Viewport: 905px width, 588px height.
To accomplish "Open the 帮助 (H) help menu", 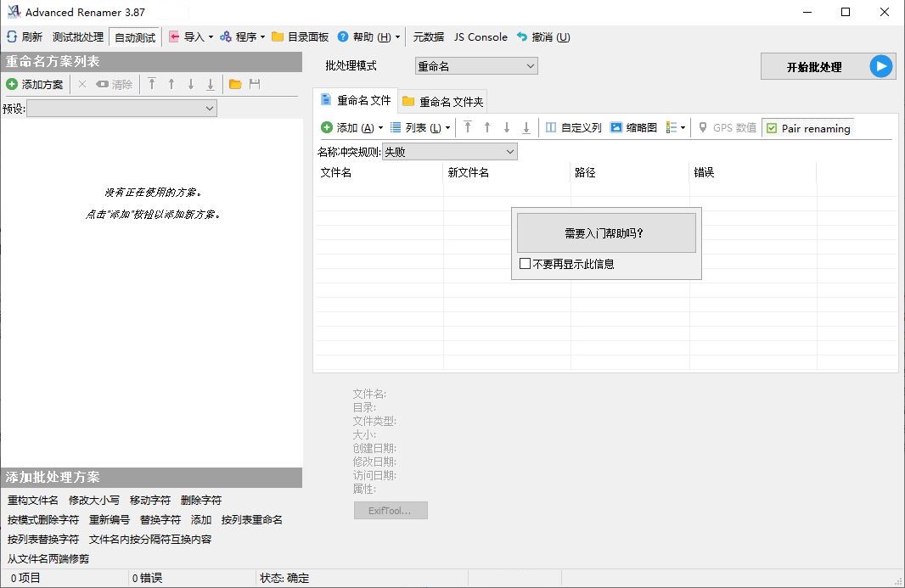I will [x=368, y=37].
